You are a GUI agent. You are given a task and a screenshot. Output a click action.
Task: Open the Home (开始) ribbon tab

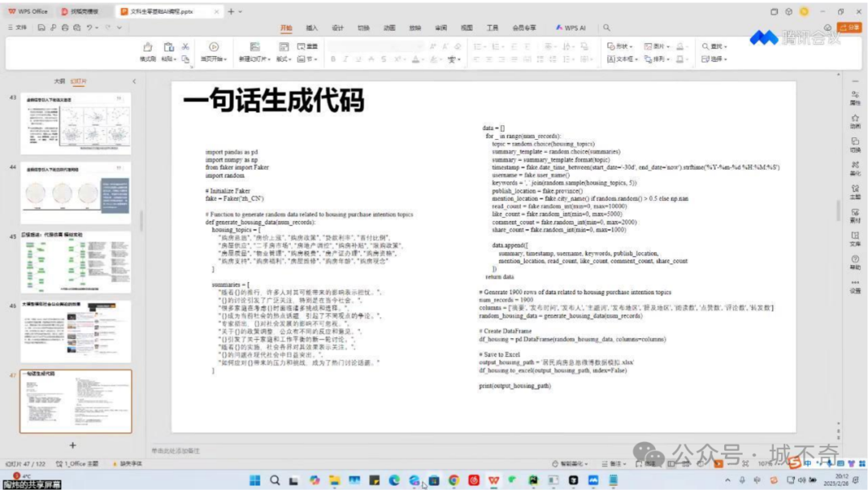coord(285,27)
